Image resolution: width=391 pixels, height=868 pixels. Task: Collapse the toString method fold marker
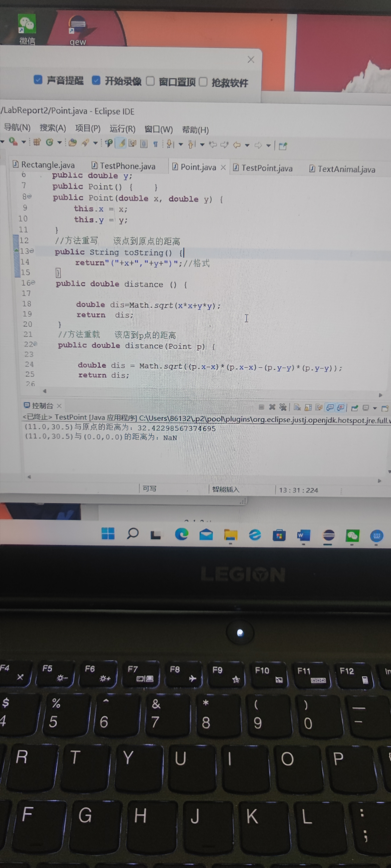pyautogui.click(x=32, y=251)
